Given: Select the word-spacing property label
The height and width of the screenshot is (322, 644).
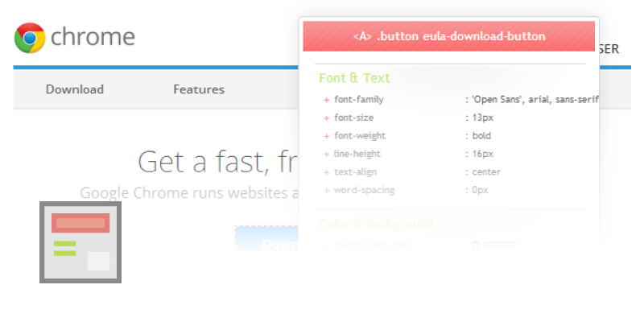Looking at the screenshot, I should pos(365,190).
